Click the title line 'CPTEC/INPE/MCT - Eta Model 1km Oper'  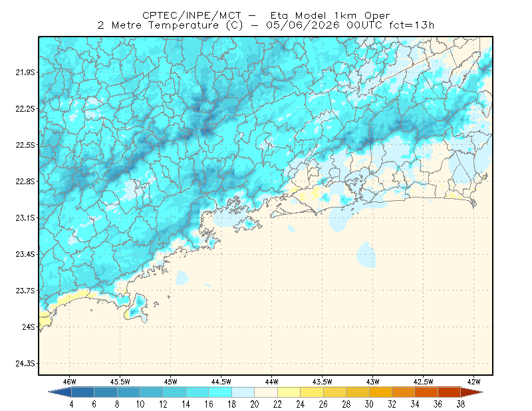[x=266, y=15]
